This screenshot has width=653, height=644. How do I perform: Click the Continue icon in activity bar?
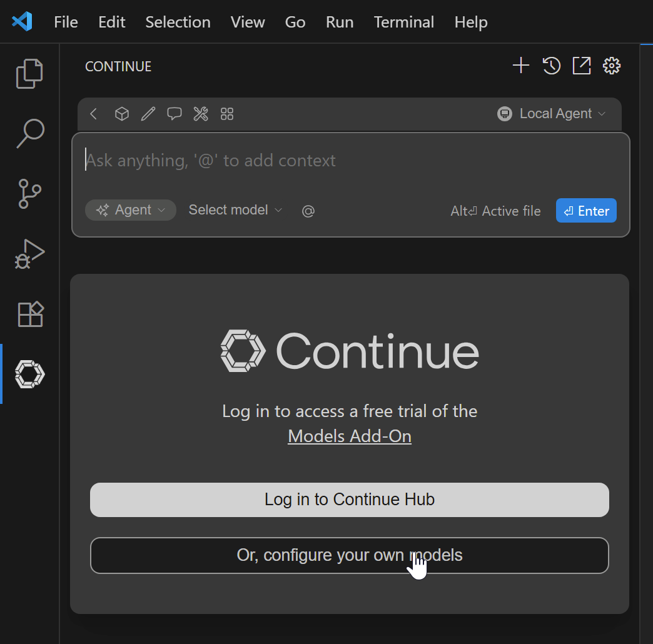coord(29,374)
